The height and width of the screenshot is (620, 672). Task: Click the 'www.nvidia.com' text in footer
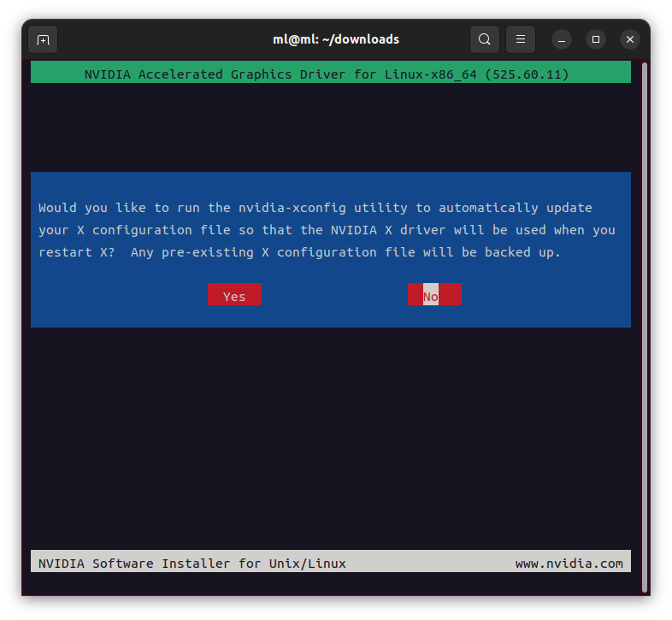point(569,563)
